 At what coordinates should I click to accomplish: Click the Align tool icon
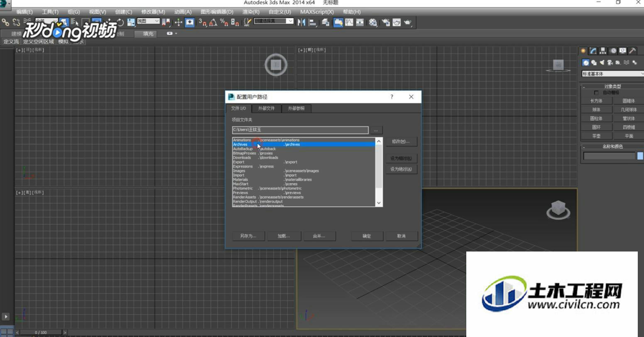click(313, 22)
